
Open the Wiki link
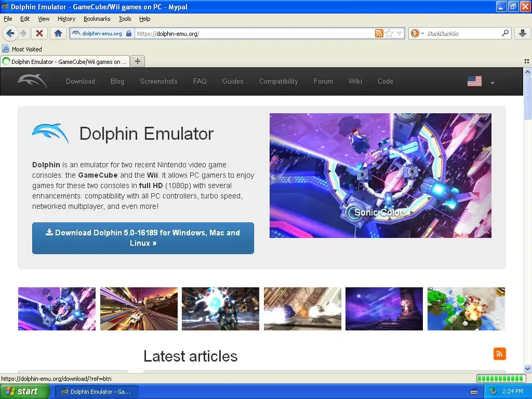tap(355, 81)
